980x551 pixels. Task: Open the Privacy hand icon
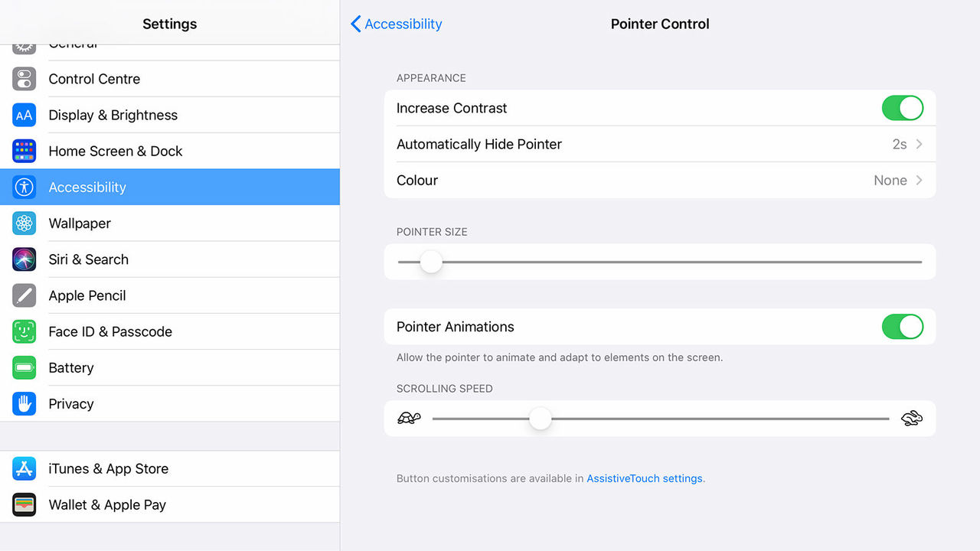pyautogui.click(x=24, y=403)
